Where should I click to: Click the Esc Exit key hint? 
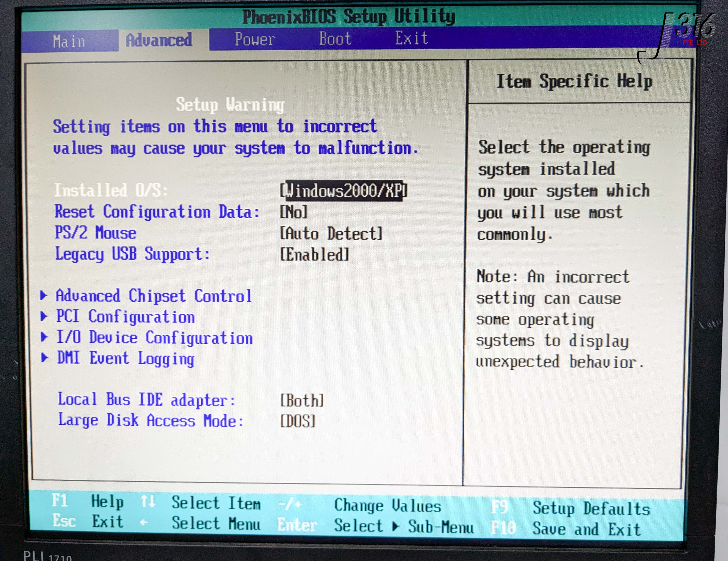coord(88,521)
